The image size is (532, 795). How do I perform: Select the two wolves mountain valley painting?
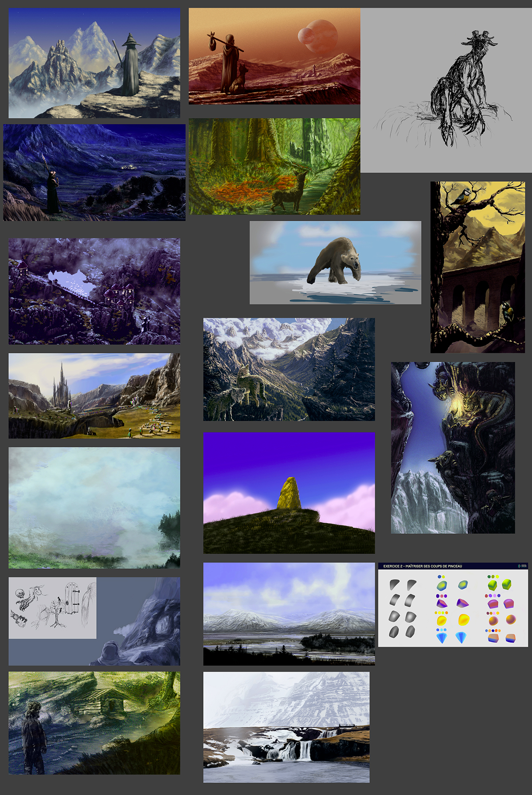[289, 369]
